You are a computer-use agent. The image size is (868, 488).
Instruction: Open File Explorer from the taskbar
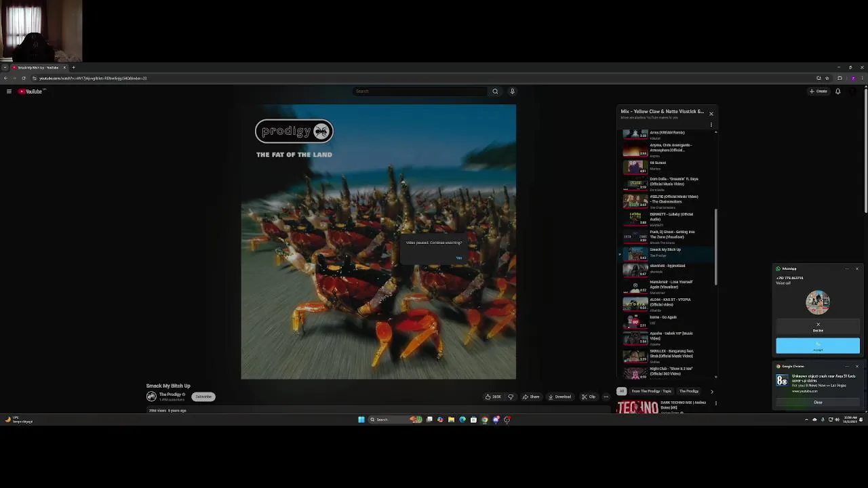(x=451, y=420)
